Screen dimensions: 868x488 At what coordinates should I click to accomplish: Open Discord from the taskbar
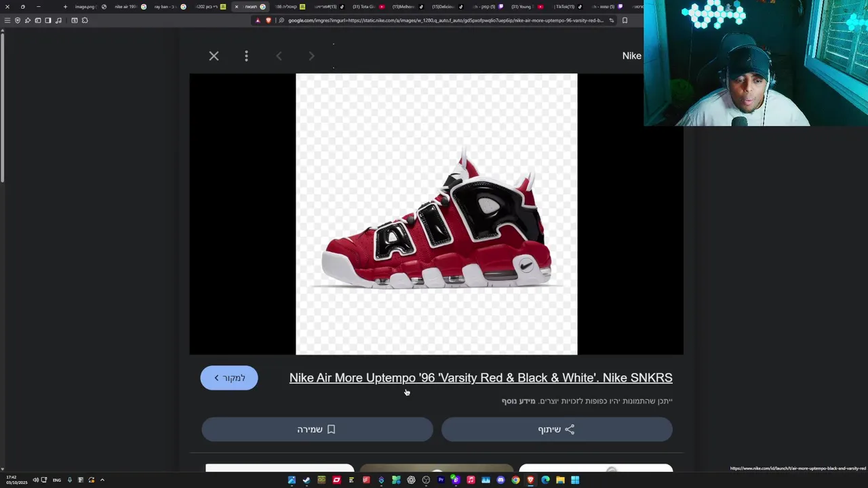tap(500, 480)
